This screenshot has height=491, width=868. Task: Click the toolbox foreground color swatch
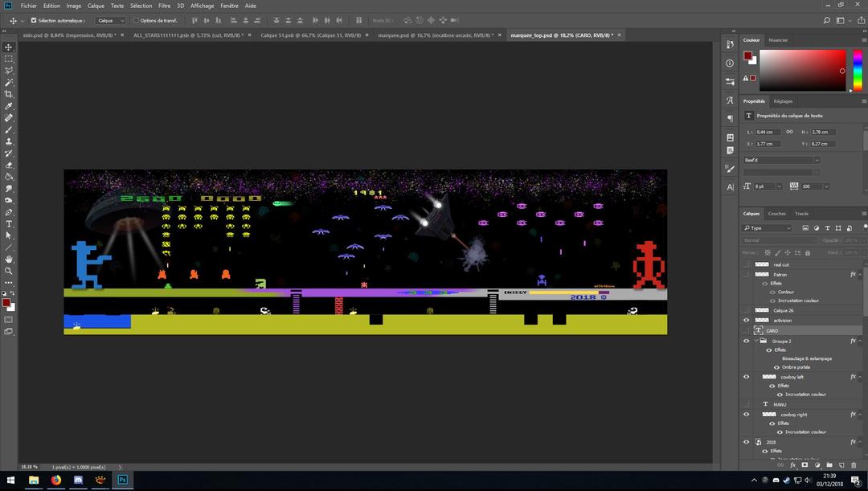pyautogui.click(x=6, y=303)
